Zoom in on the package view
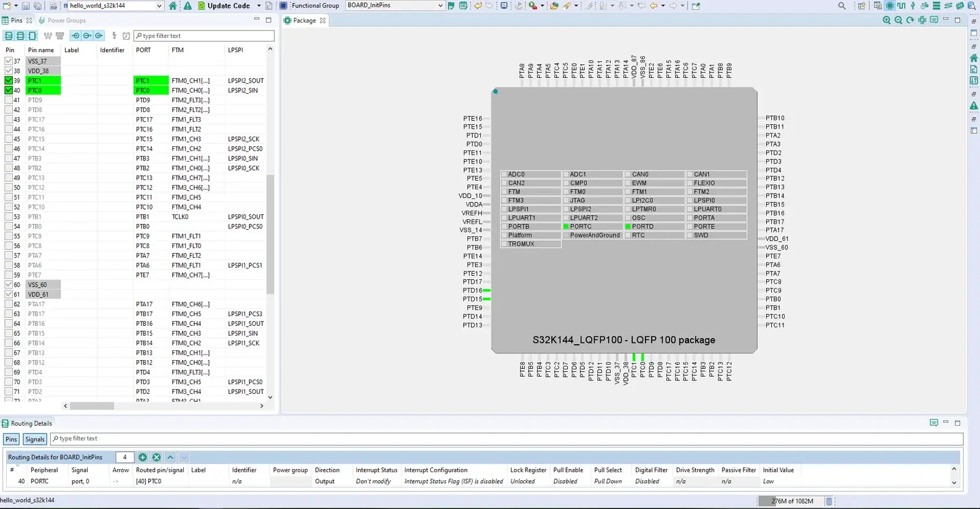 pyautogui.click(x=886, y=20)
